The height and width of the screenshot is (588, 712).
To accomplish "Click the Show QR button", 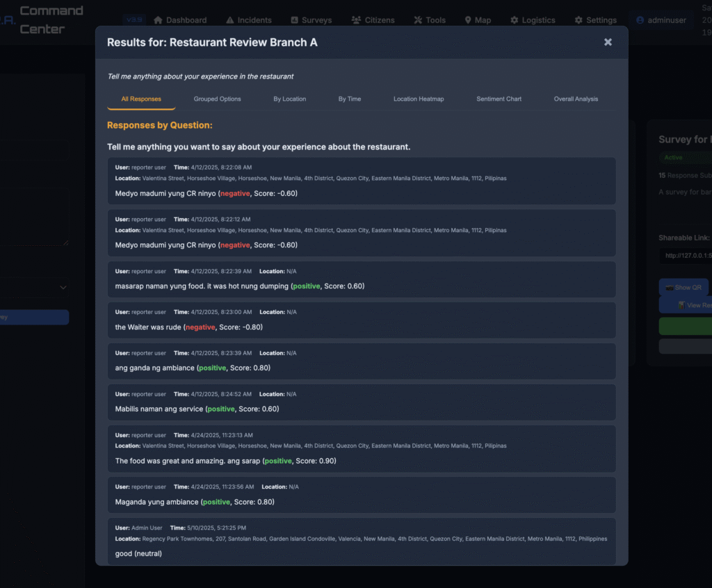I will point(683,288).
